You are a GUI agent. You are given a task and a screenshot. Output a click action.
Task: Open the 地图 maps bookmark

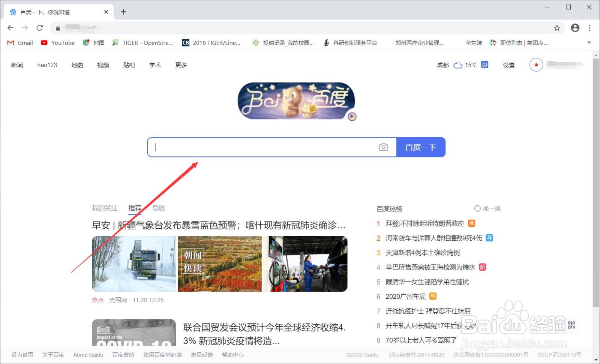coord(94,43)
